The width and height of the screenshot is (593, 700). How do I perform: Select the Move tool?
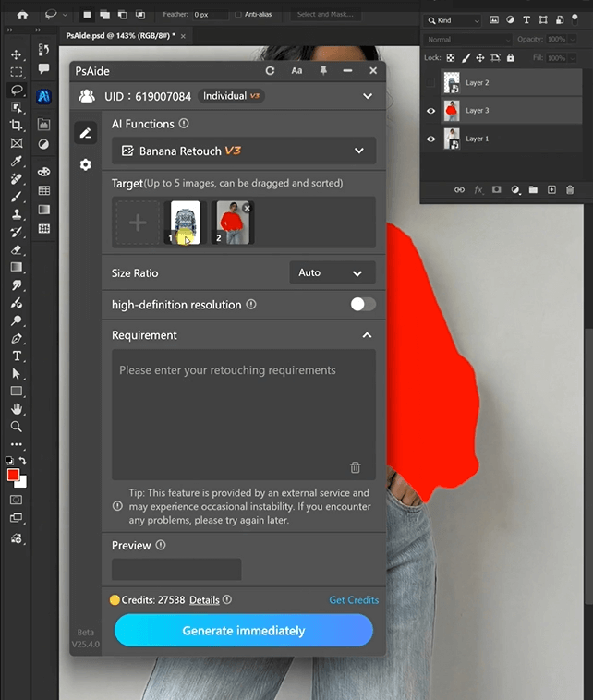[17, 54]
